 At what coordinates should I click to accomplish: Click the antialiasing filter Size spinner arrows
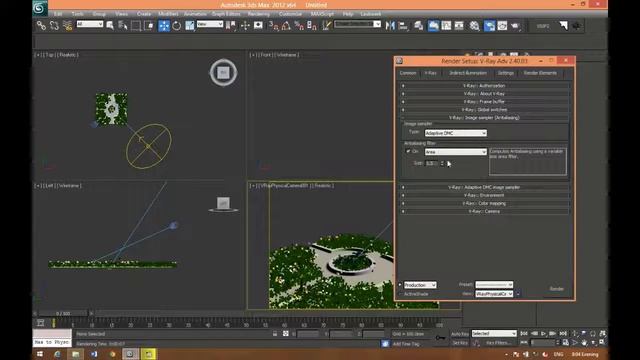(x=442, y=163)
